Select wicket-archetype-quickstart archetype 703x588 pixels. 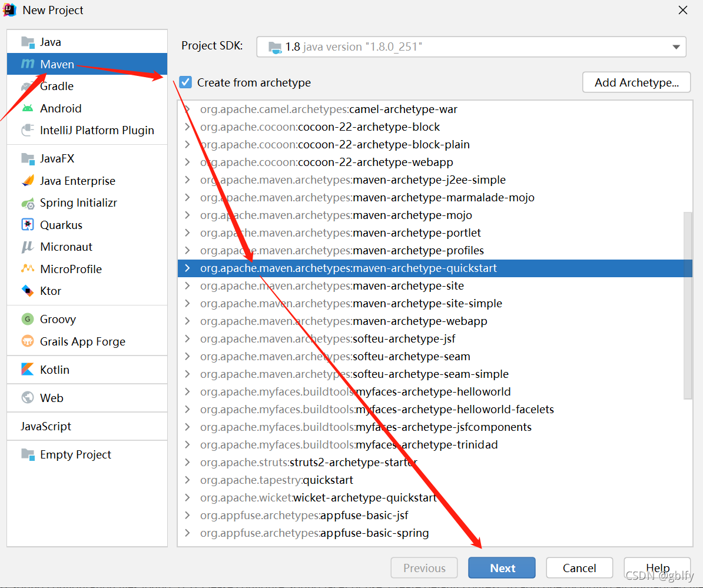(x=435, y=498)
